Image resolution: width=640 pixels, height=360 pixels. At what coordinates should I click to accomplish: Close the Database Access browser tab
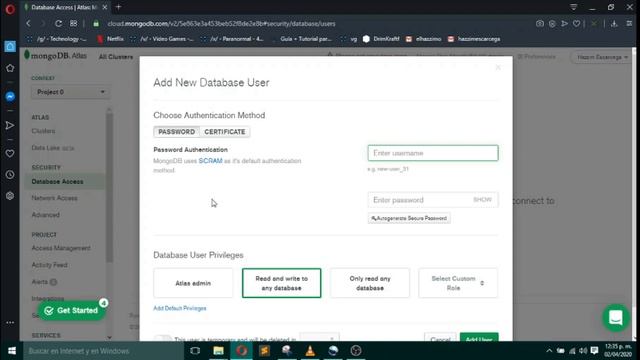click(x=104, y=7)
